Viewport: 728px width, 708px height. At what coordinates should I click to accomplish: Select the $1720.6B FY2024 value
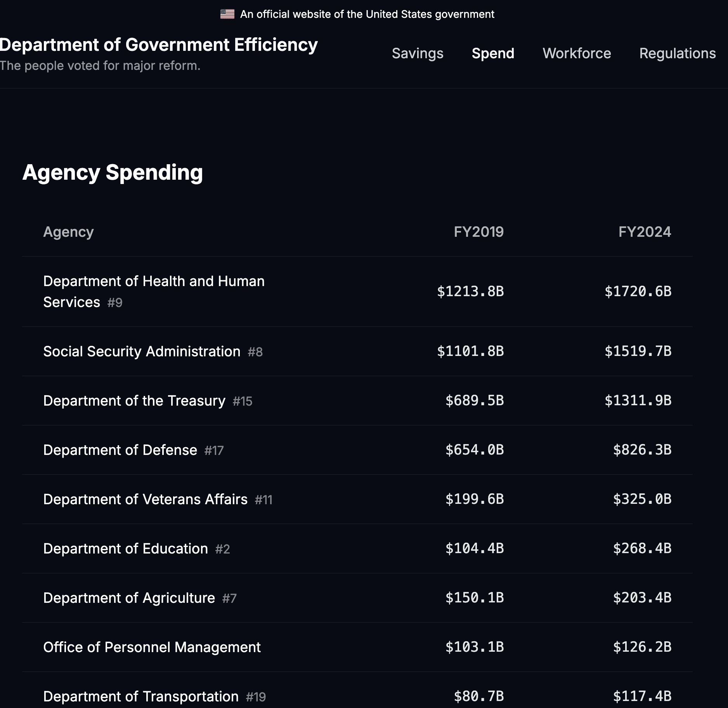click(x=638, y=292)
